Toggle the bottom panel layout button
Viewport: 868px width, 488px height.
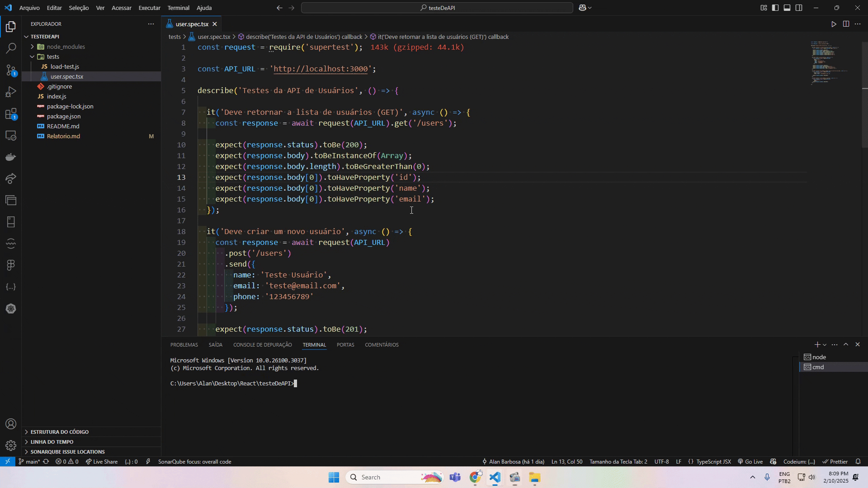(787, 8)
